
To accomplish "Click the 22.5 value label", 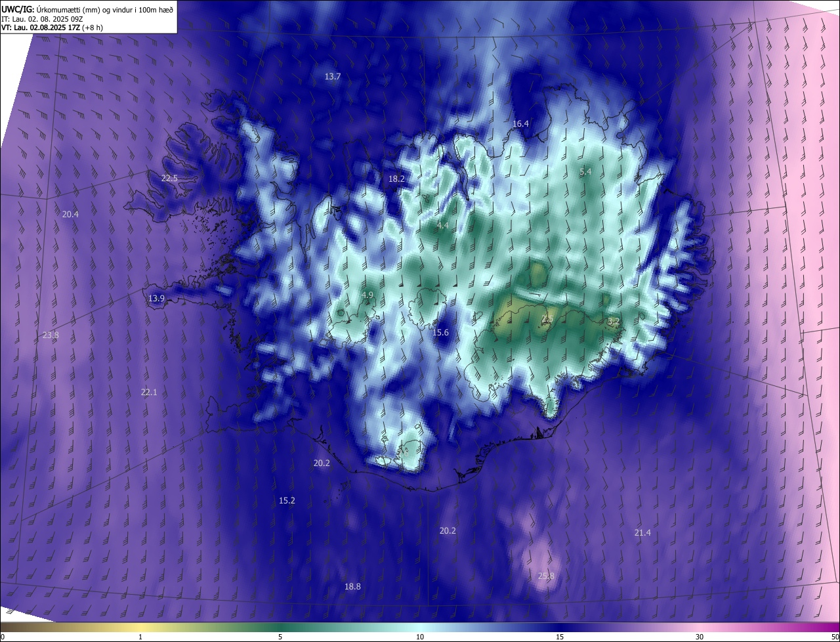I will point(169,179).
